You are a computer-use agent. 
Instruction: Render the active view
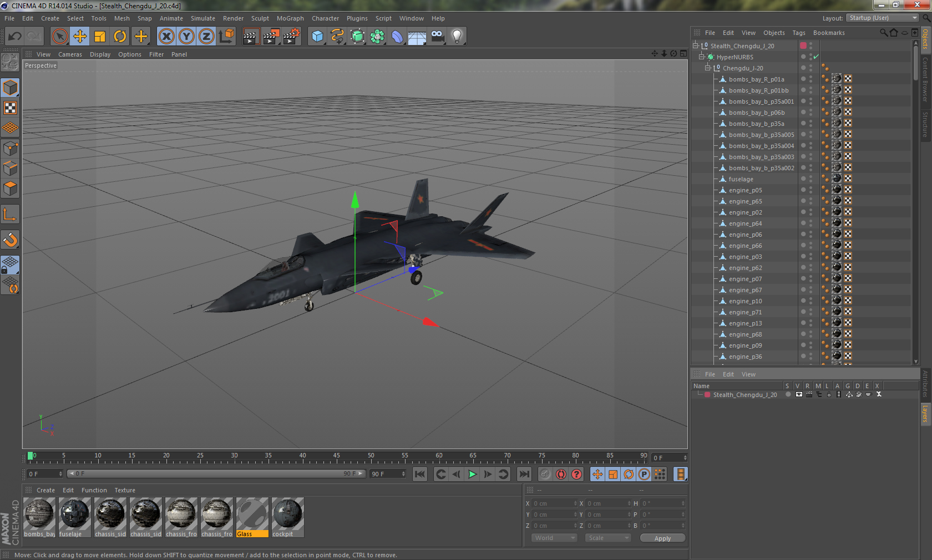click(251, 37)
